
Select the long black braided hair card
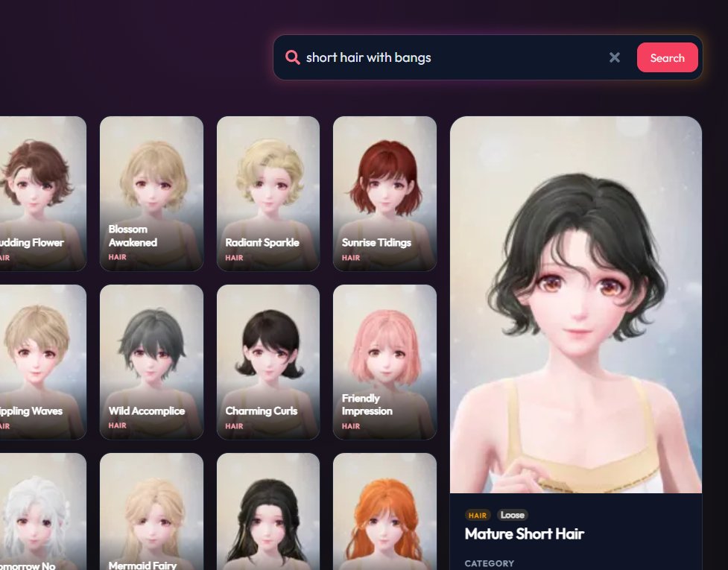tap(268, 512)
